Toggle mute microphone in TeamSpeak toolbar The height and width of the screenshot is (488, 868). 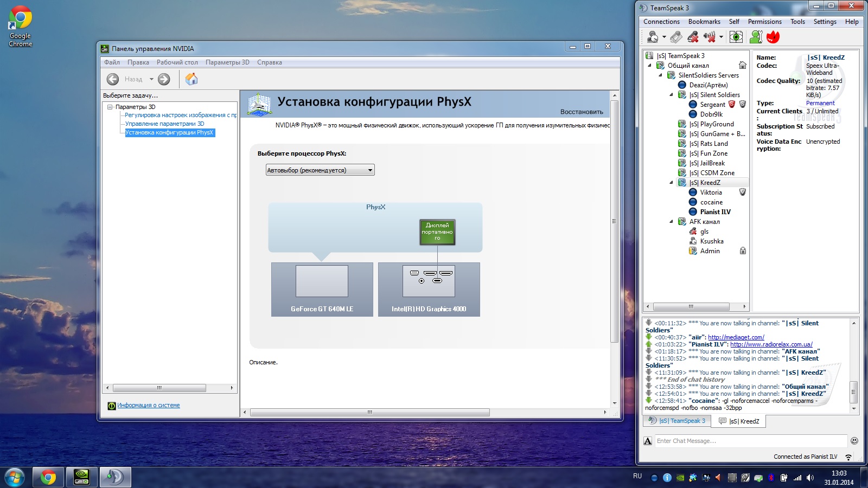click(x=693, y=37)
